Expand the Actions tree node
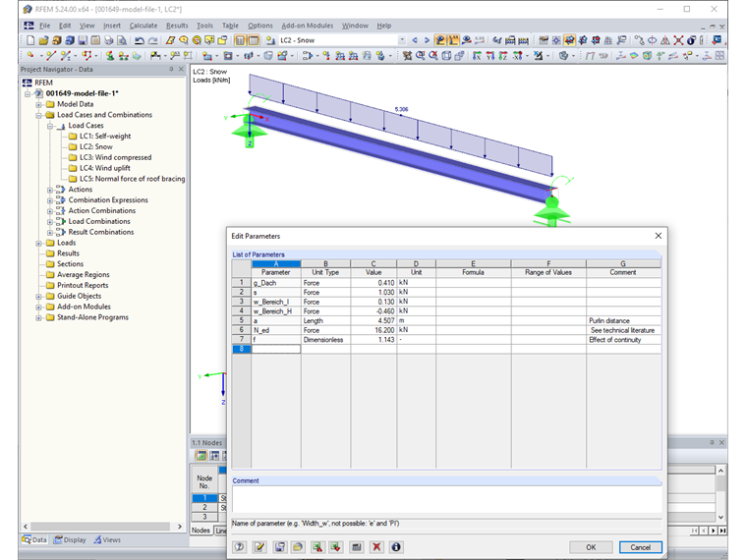Viewport: 747px width, 560px height. (50, 190)
